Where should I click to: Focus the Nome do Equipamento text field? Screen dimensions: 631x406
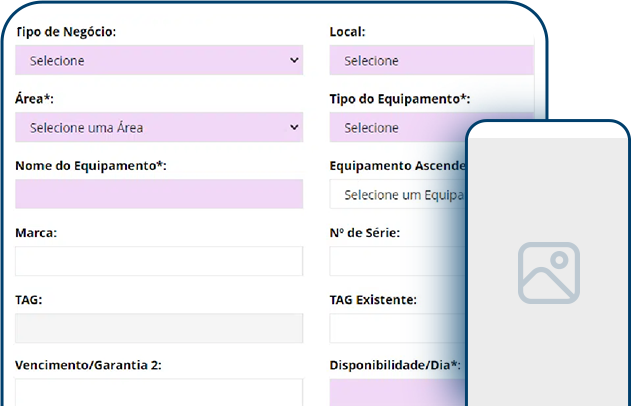159,194
